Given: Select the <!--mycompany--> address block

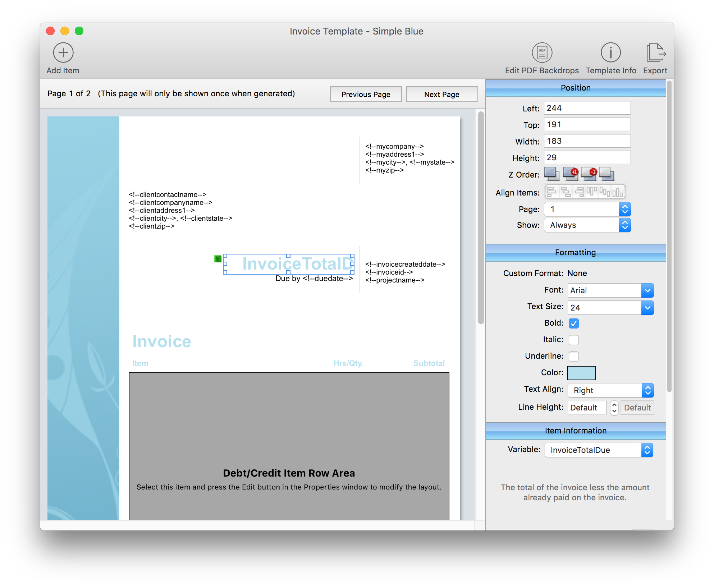Looking at the screenshot, I should [410, 158].
